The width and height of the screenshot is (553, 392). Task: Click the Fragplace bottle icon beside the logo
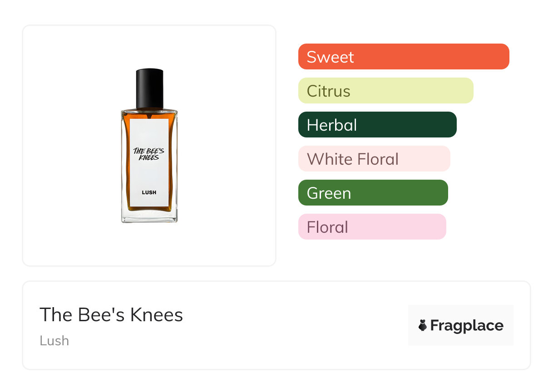pos(423,325)
